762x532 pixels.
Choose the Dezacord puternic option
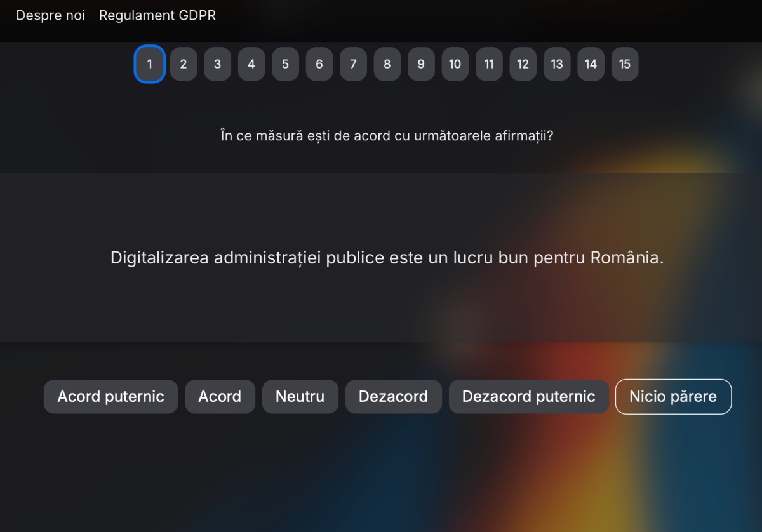pyautogui.click(x=529, y=397)
